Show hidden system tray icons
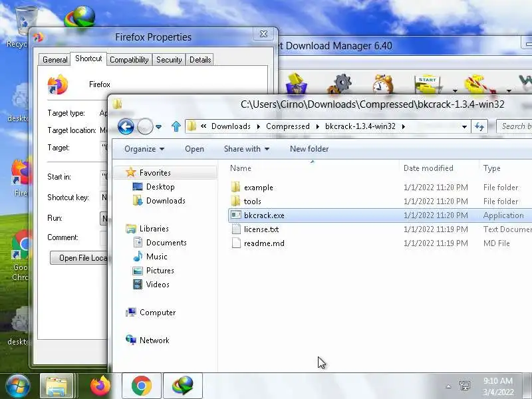 tap(448, 386)
